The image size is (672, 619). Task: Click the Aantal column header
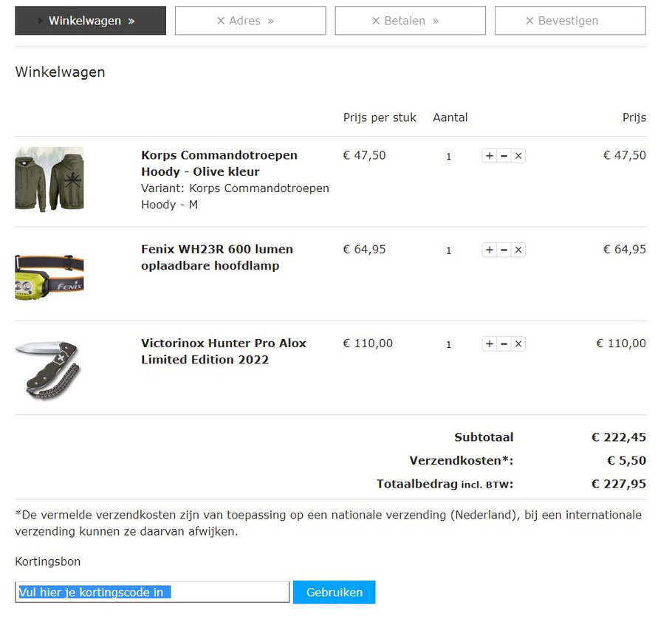coord(450,117)
